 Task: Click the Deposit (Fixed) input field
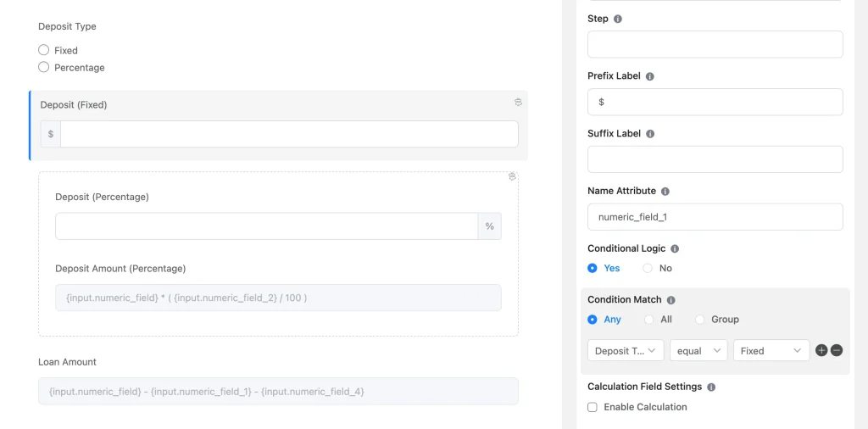(288, 134)
